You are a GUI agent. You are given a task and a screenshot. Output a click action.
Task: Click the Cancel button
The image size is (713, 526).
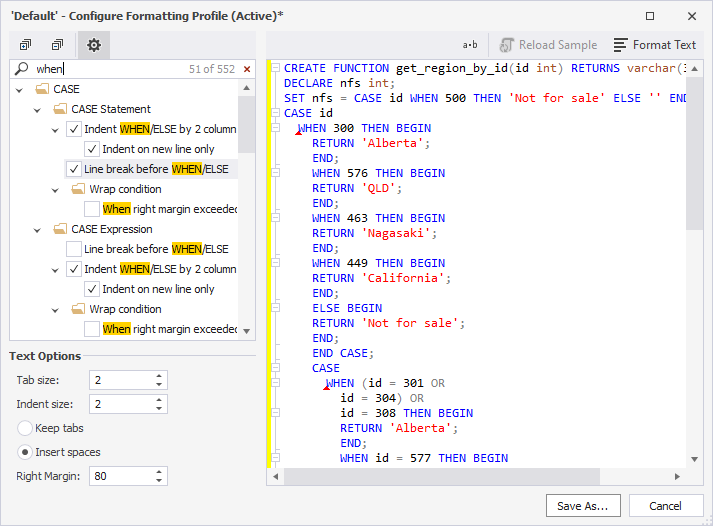[x=666, y=506]
